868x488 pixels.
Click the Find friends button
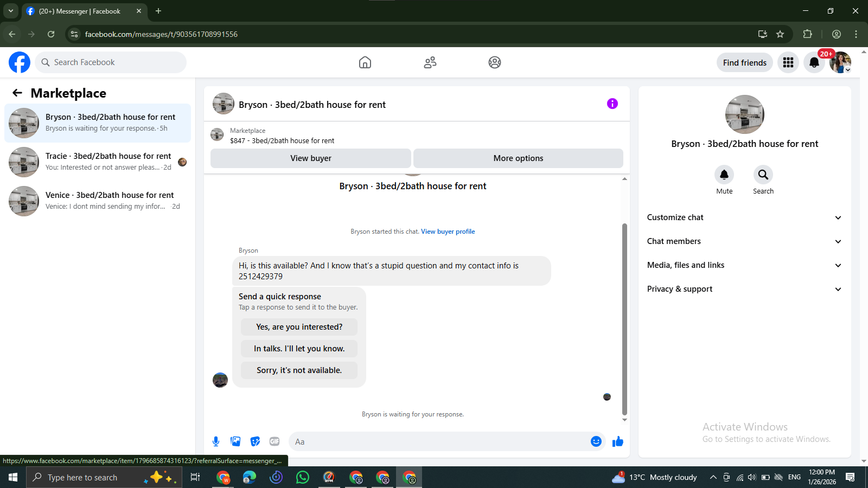(x=745, y=62)
